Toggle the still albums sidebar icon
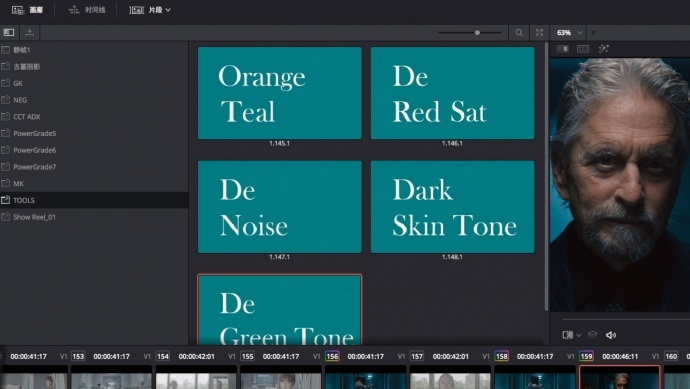690x389 pixels. [9, 32]
